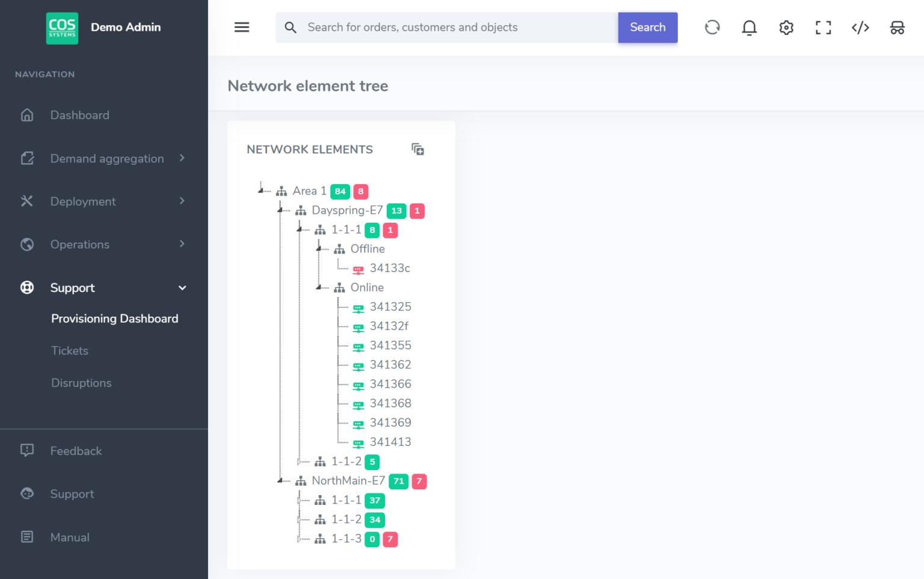Click the green 71 badge on NorthMain-E7
The image size is (924, 579).
[x=399, y=481]
